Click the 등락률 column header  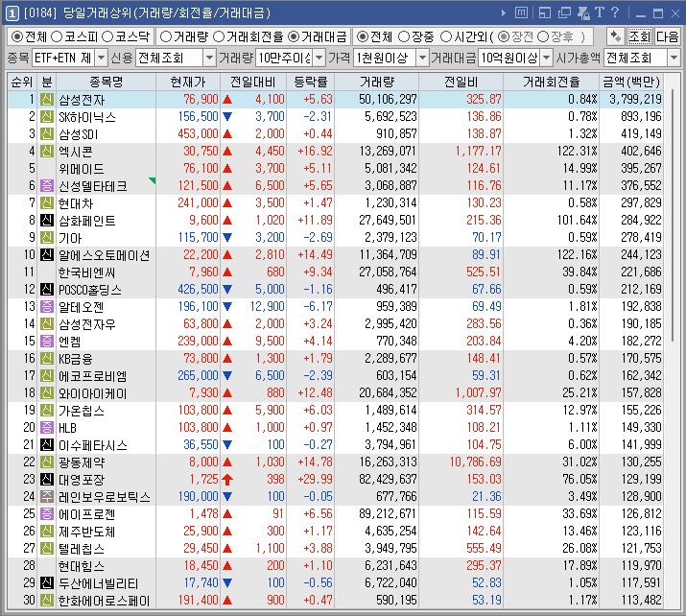coord(311,82)
